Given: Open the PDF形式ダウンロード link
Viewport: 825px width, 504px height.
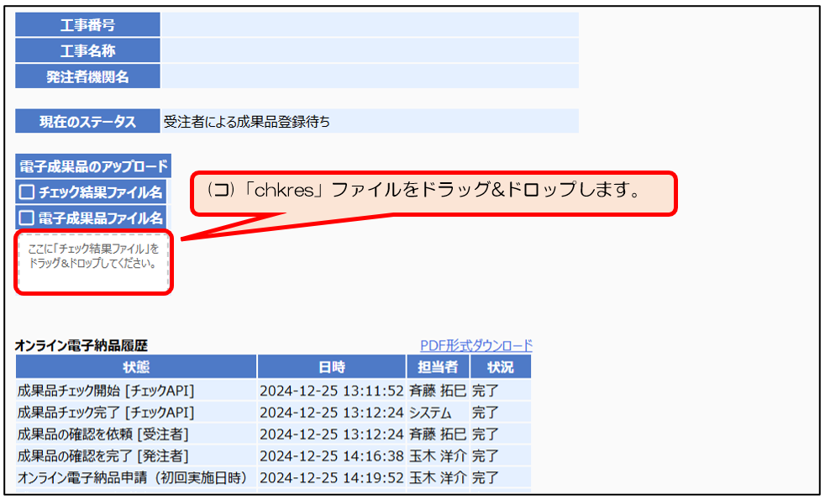Looking at the screenshot, I should click(x=476, y=345).
